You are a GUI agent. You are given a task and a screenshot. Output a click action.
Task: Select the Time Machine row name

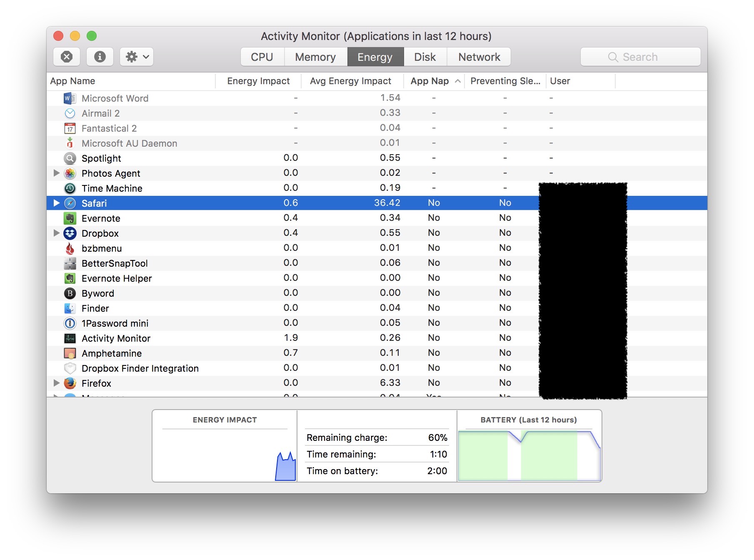coord(112,188)
